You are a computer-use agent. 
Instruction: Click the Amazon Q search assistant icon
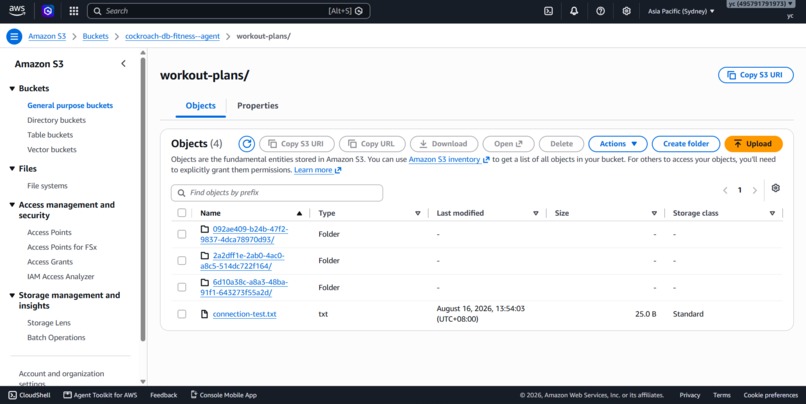tap(359, 11)
